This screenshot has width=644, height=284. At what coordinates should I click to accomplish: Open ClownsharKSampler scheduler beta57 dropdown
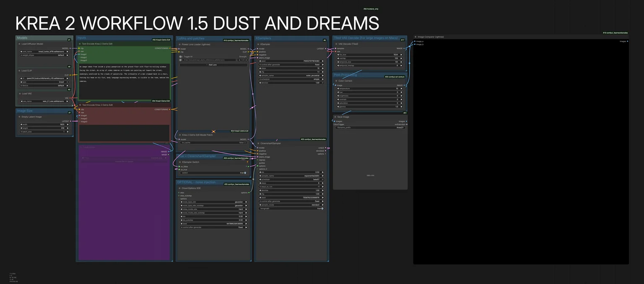pyautogui.click(x=292, y=179)
